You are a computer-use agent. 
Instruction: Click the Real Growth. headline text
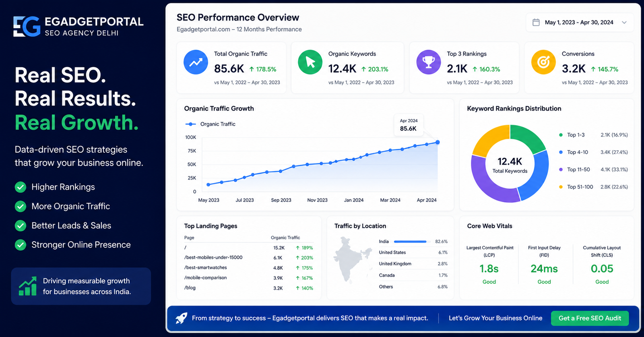click(76, 122)
